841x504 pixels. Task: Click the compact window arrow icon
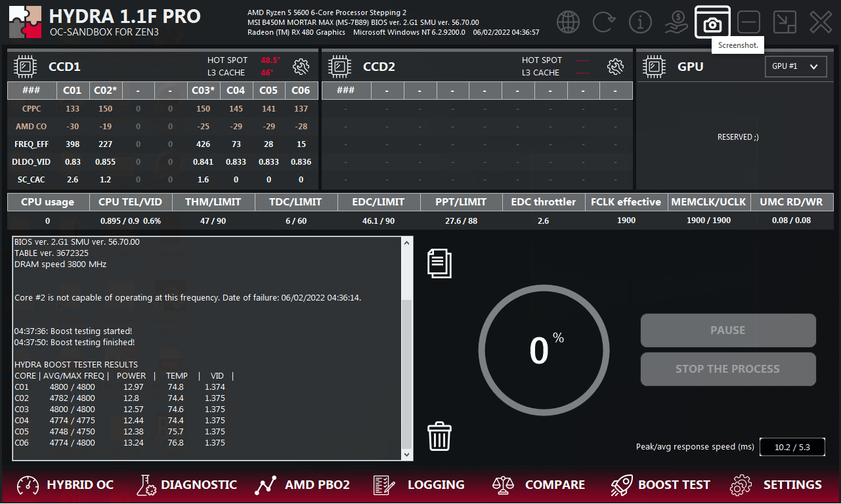point(784,22)
